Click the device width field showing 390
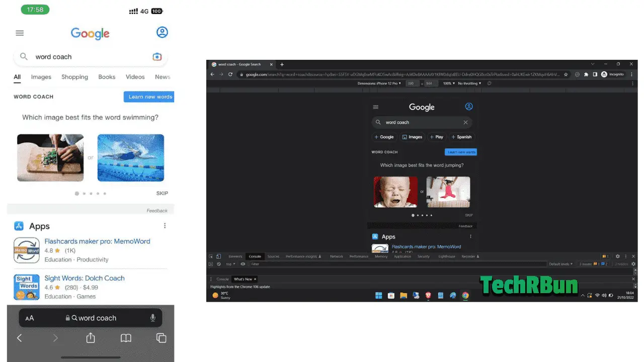Screen dimensions: 644x362 (413, 83)
